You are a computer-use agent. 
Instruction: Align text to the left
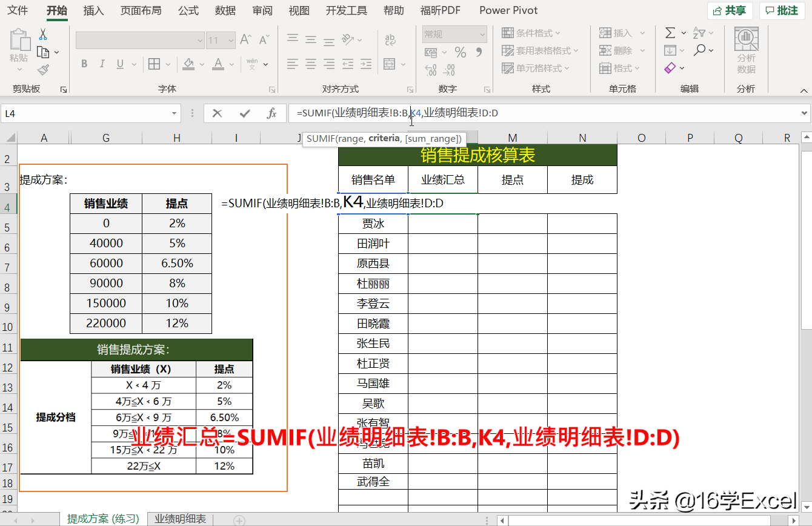pyautogui.click(x=293, y=64)
